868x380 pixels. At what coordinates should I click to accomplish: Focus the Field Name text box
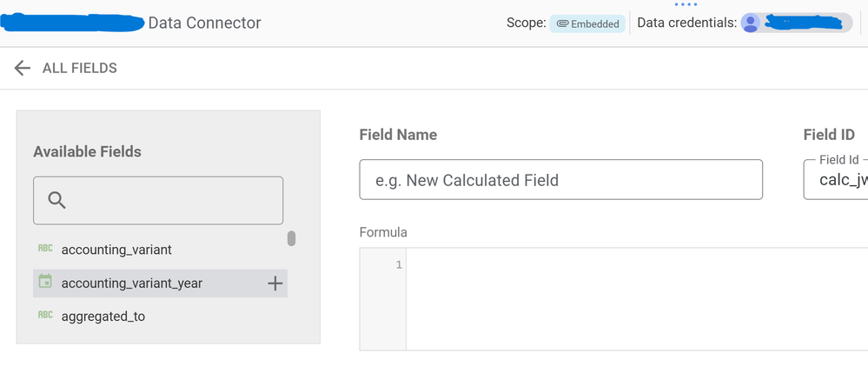point(560,179)
